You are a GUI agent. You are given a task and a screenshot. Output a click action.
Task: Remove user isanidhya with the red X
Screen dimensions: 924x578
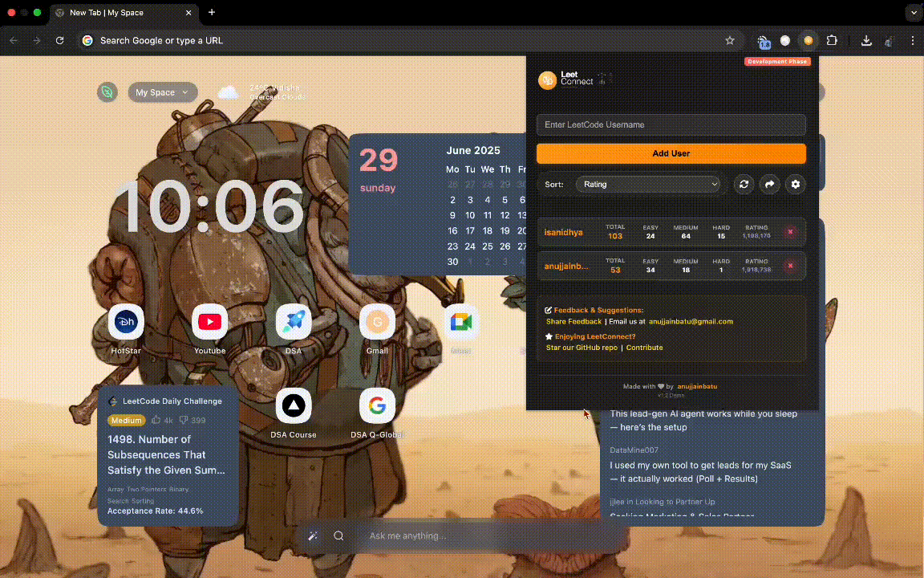790,232
